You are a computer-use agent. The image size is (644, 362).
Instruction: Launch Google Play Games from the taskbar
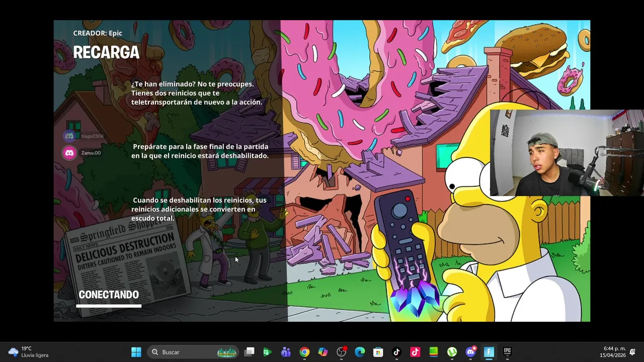point(268,352)
